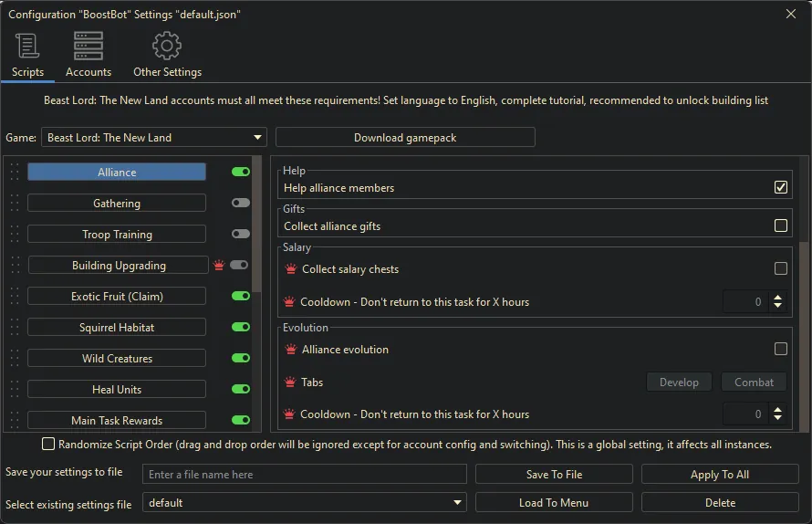Grab the drag handle beside Alliance

[x=15, y=172]
